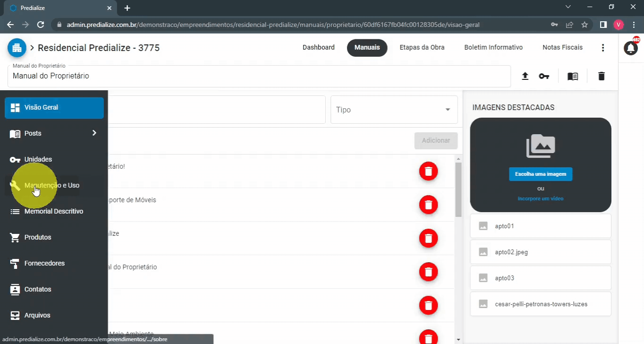
Task: Open the three-dot more options menu
Action: pyautogui.click(x=603, y=48)
